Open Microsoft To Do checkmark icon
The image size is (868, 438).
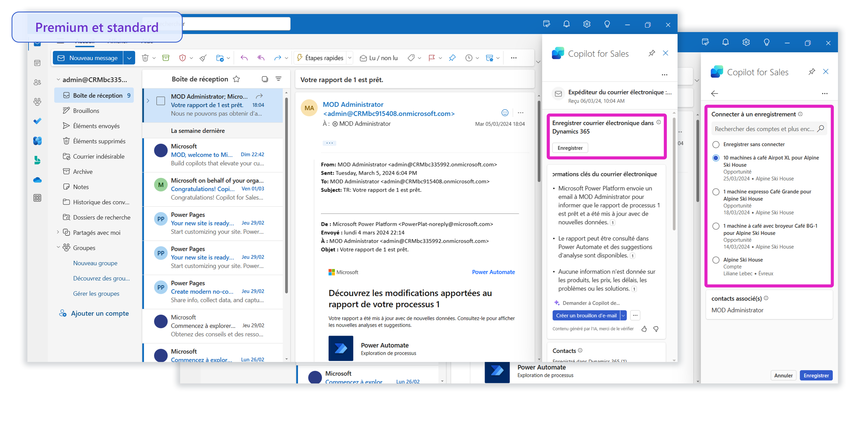pos(37,121)
